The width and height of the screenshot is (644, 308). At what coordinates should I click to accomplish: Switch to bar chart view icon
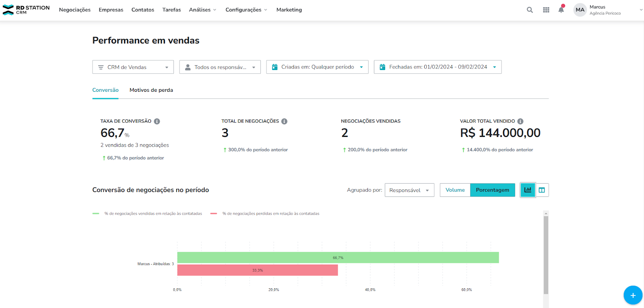528,190
